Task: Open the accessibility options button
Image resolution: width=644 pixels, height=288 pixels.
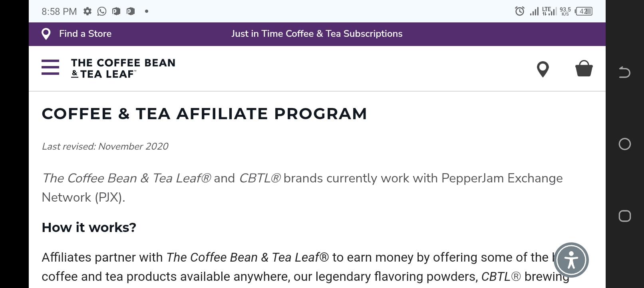Action: tap(571, 260)
